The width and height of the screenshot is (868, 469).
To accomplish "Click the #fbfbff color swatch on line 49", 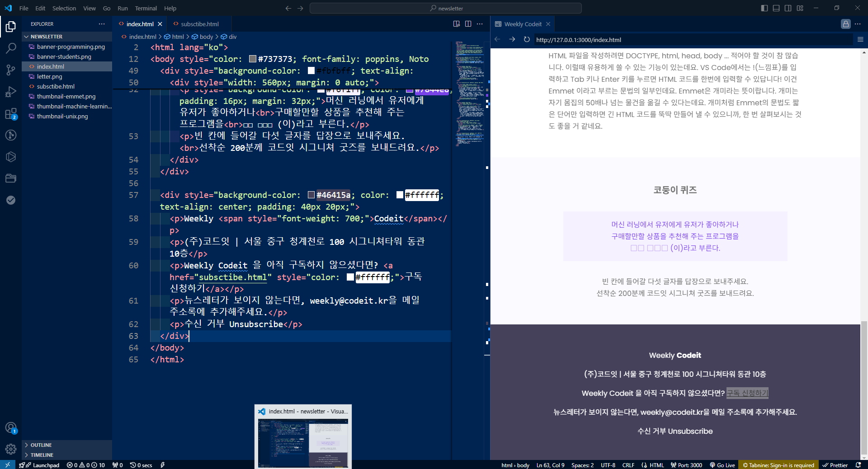I will click(311, 70).
